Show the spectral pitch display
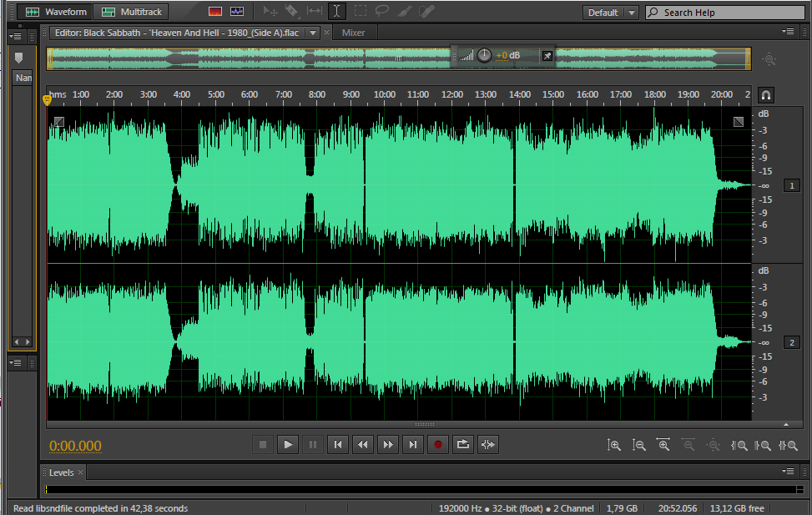Viewport: 812px width, 515px height. [x=237, y=12]
